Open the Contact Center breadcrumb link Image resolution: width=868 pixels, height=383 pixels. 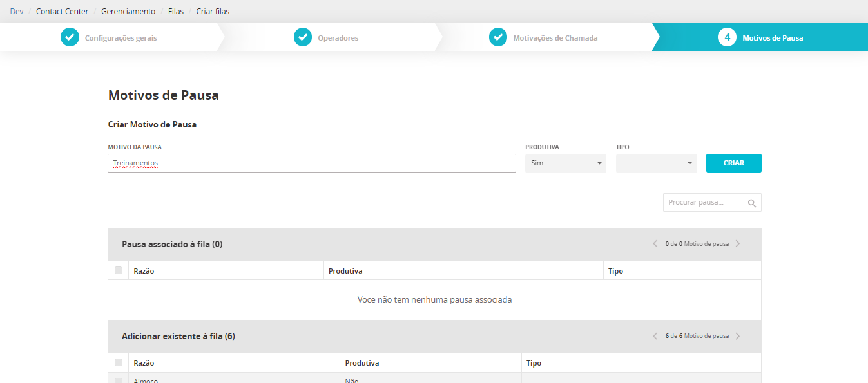point(63,12)
